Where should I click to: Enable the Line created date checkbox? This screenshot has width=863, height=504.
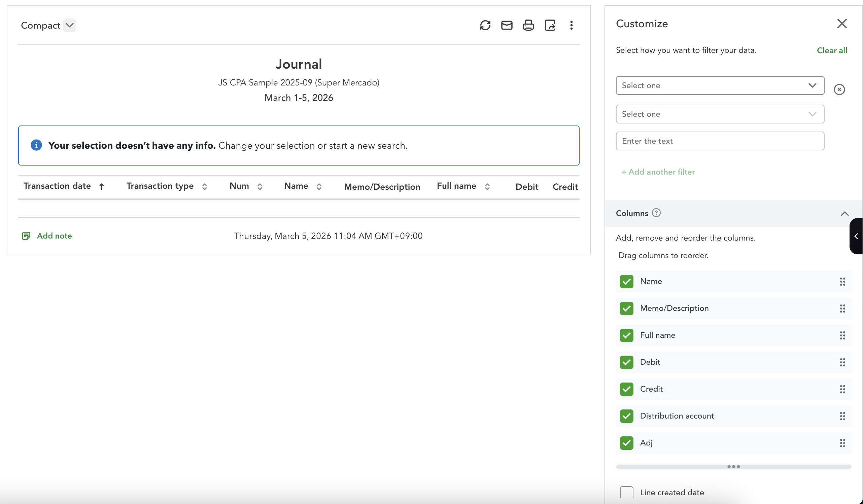point(626,492)
